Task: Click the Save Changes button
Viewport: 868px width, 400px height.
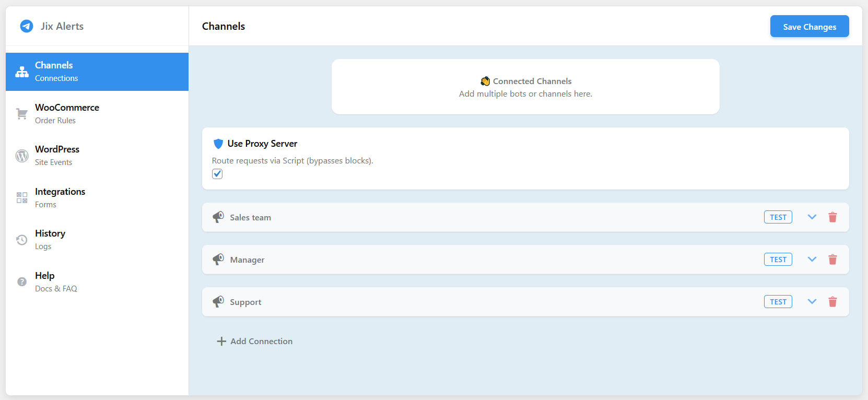Action: coord(810,26)
